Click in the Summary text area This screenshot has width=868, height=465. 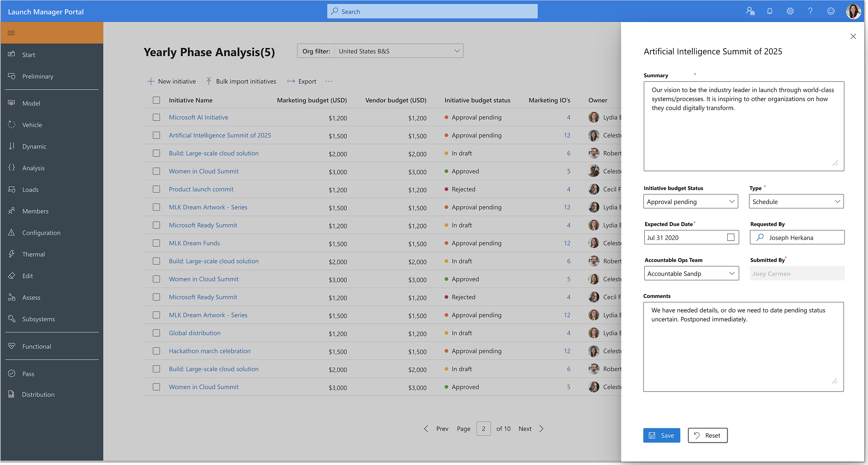point(744,126)
